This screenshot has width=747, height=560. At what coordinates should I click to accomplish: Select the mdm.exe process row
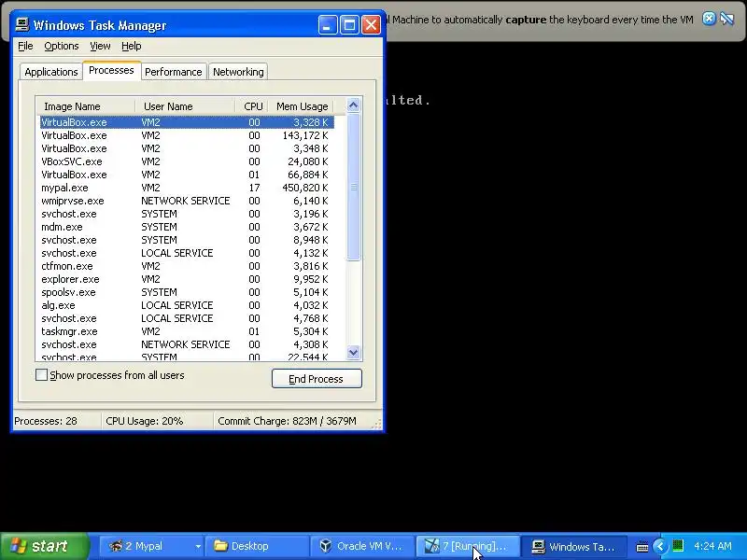pos(188,227)
